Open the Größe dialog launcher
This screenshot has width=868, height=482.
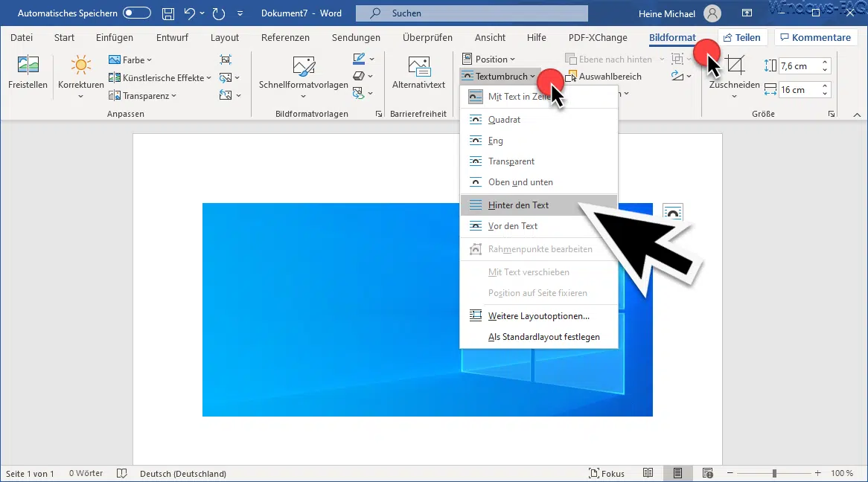(831, 114)
